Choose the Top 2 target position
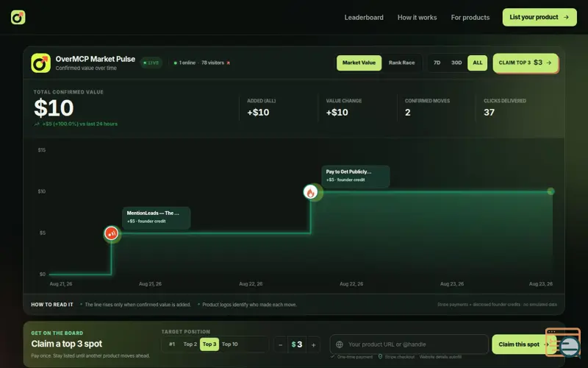588x368 pixels. pyautogui.click(x=190, y=344)
